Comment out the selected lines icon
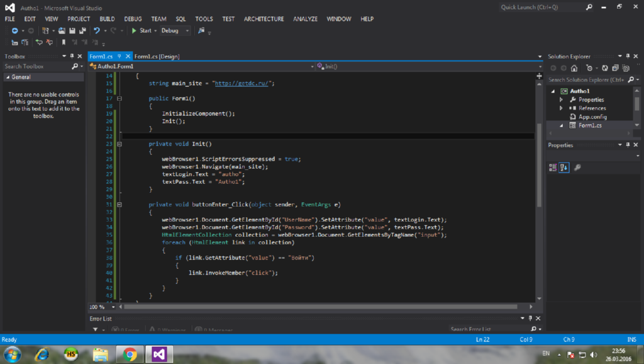This screenshot has width=644, height=364. (x=39, y=42)
